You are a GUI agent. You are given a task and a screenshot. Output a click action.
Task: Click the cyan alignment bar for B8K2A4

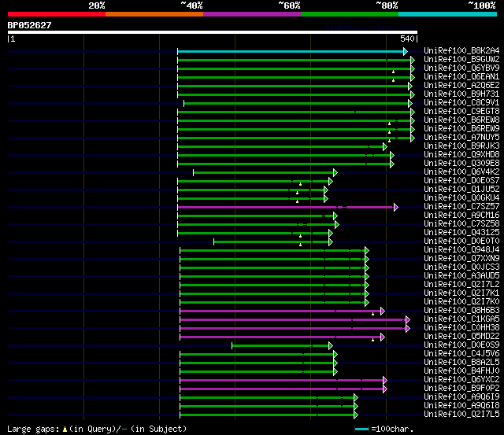[x=291, y=51]
